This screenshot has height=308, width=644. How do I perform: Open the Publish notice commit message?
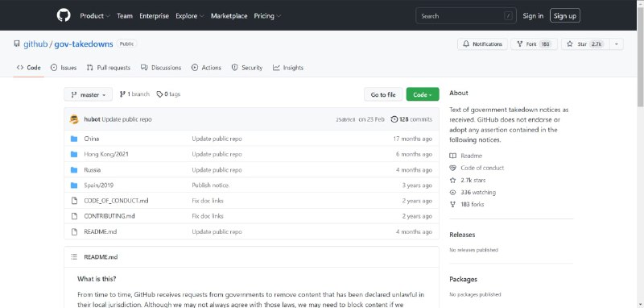(210, 185)
